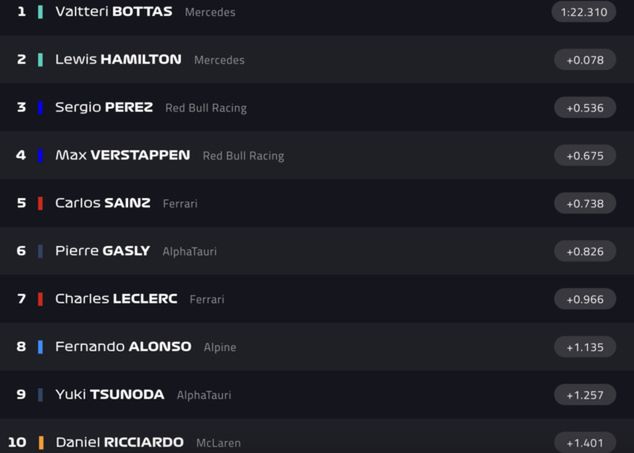Click Mercedes teal color bar beside Bottas
634x453 pixels.
[x=40, y=12]
